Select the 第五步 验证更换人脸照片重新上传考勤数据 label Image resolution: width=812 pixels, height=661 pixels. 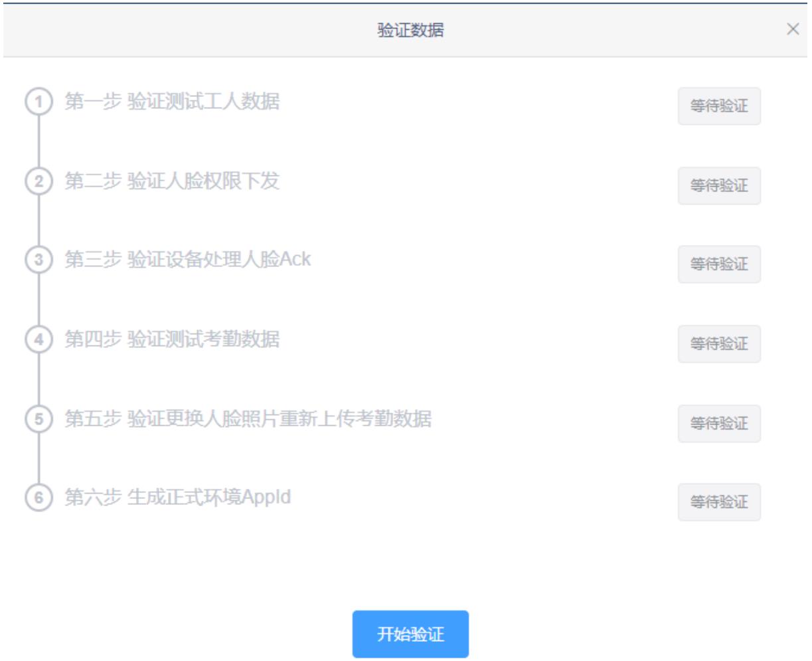coord(248,419)
